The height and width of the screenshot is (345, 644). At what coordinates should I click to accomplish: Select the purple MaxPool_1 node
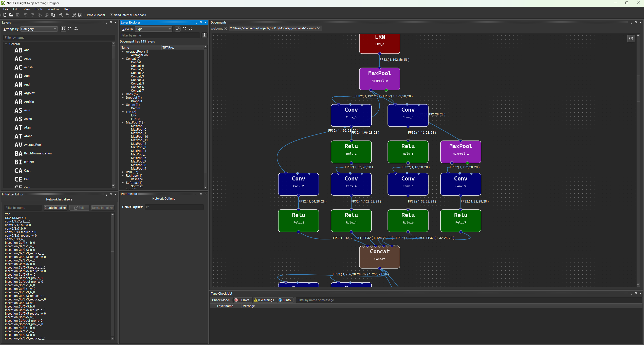tap(461, 152)
